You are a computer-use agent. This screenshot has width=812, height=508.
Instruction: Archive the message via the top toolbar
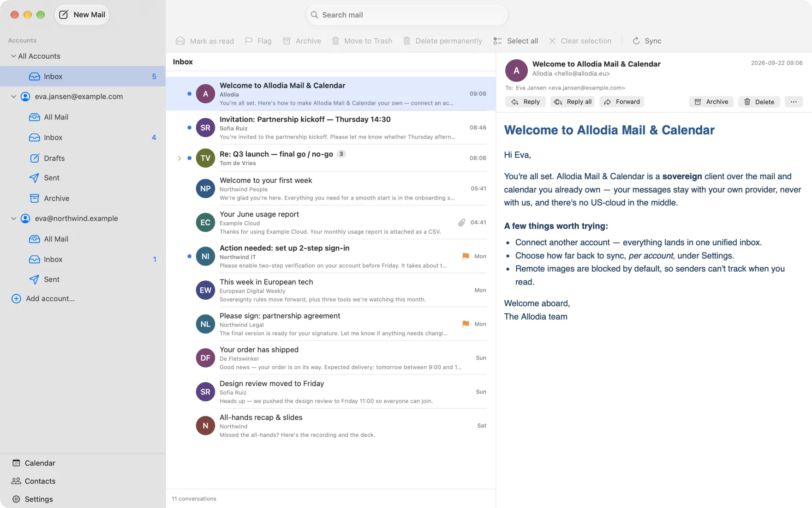coord(302,41)
